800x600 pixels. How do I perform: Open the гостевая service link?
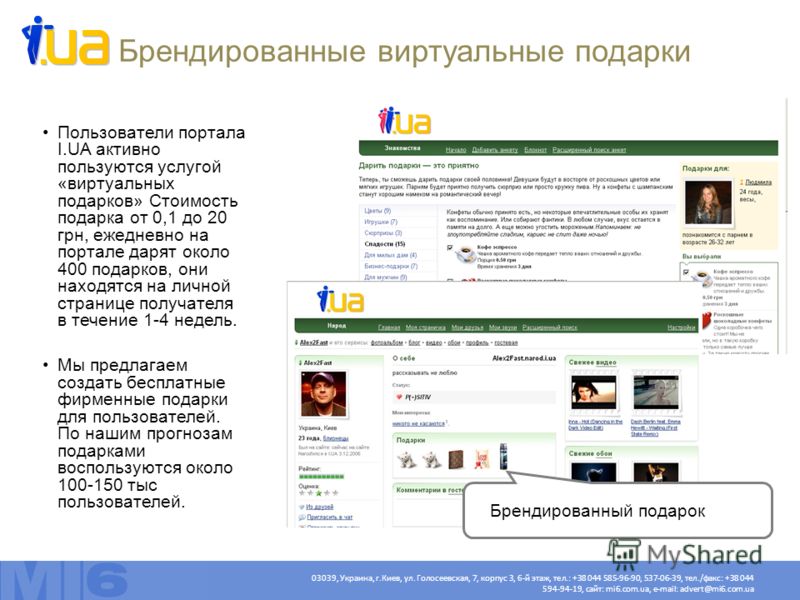[506, 343]
